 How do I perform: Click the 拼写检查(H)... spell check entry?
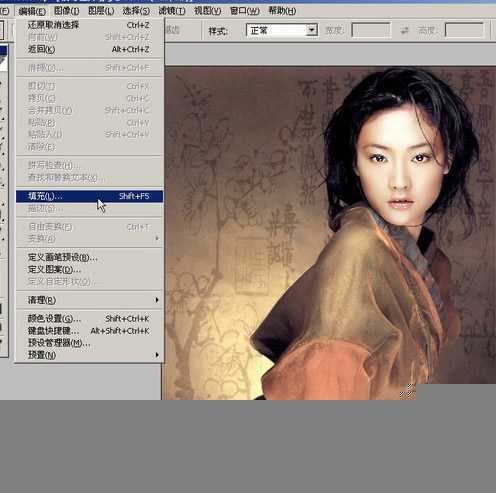point(89,165)
